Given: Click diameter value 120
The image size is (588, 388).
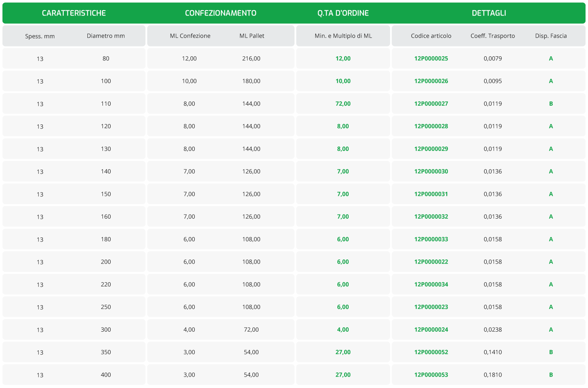Looking at the screenshot, I should click(106, 126).
